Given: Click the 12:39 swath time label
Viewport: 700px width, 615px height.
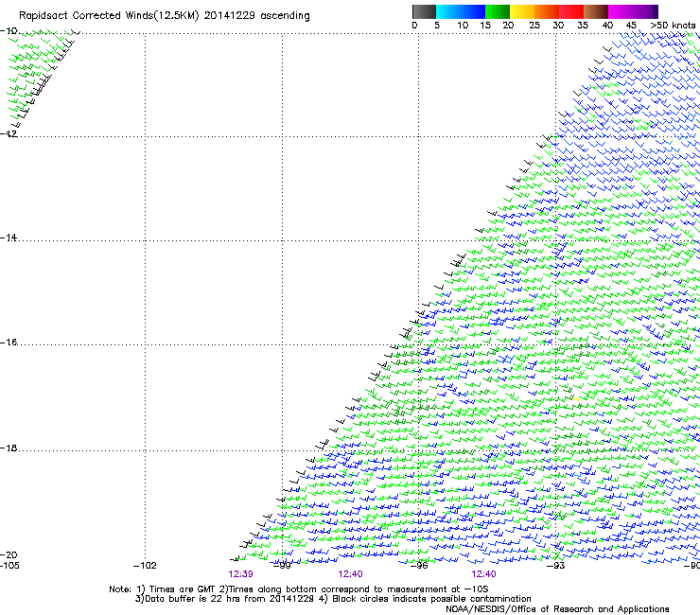Looking at the screenshot, I should pos(240,574).
